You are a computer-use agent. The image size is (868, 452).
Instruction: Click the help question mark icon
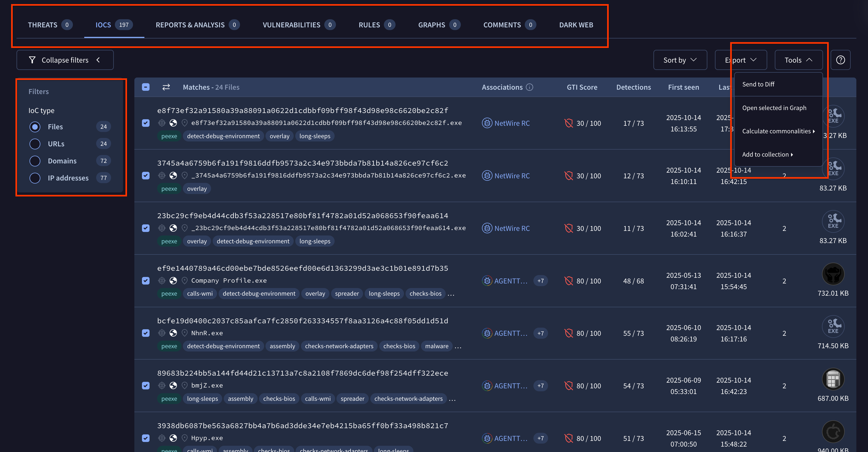(x=840, y=60)
